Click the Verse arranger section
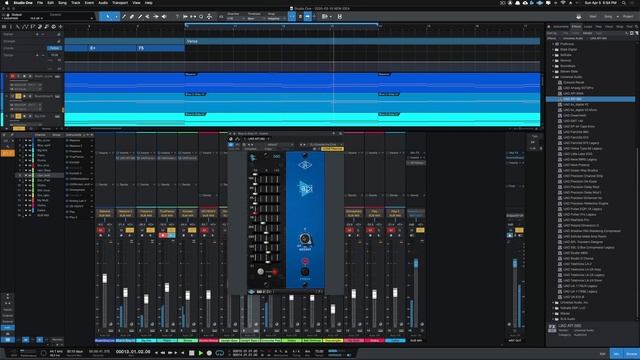Viewport: 640px width, 360px height. 363,41
